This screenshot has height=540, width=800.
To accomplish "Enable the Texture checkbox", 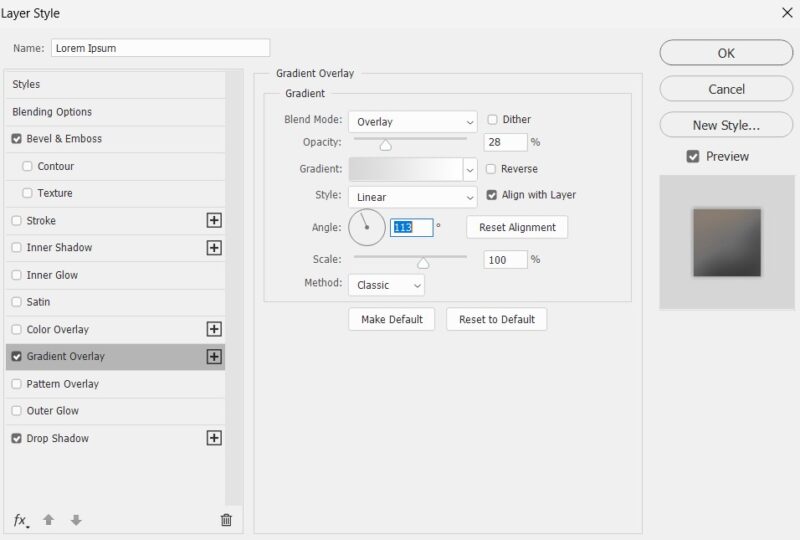I will tap(28, 193).
